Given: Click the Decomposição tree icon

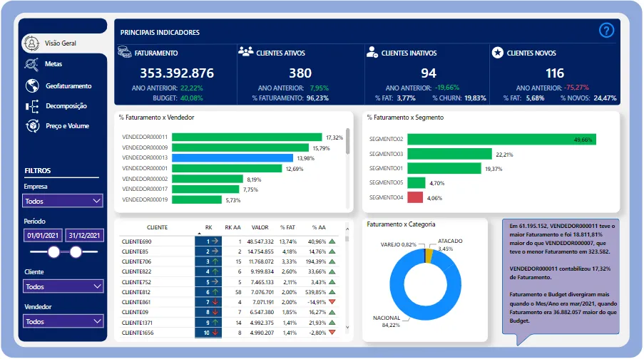Looking at the screenshot, I should pos(32,106).
